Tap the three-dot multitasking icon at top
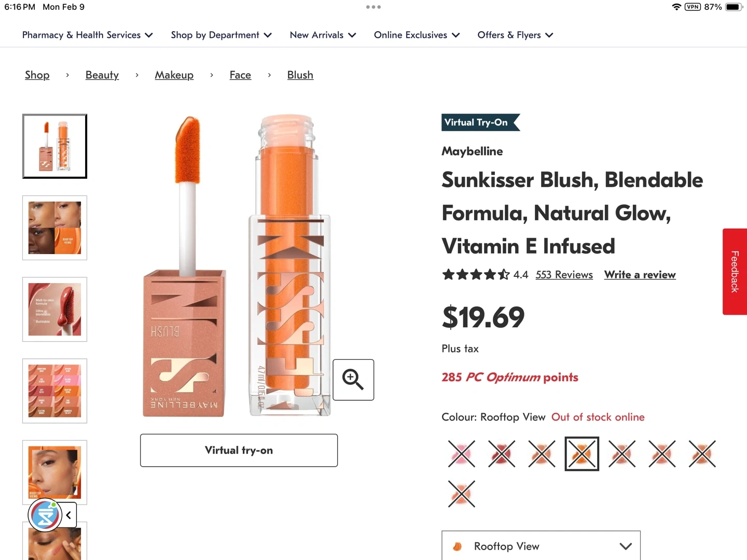 [373, 7]
